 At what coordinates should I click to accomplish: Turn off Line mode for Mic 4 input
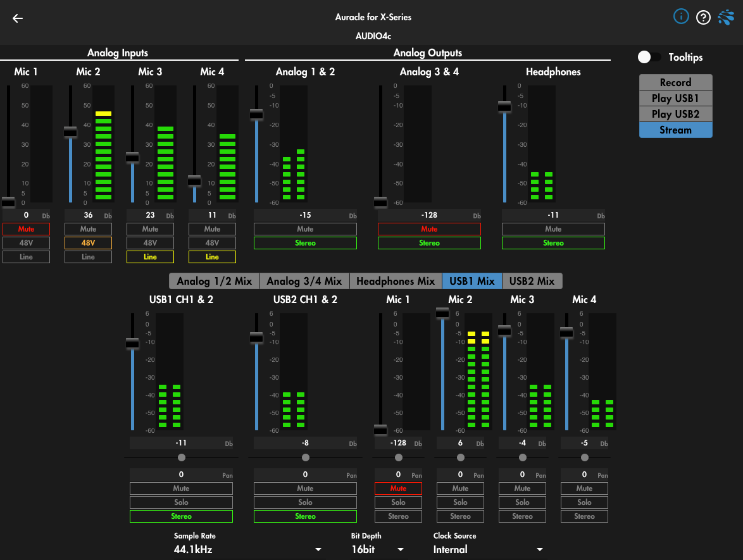(x=212, y=257)
